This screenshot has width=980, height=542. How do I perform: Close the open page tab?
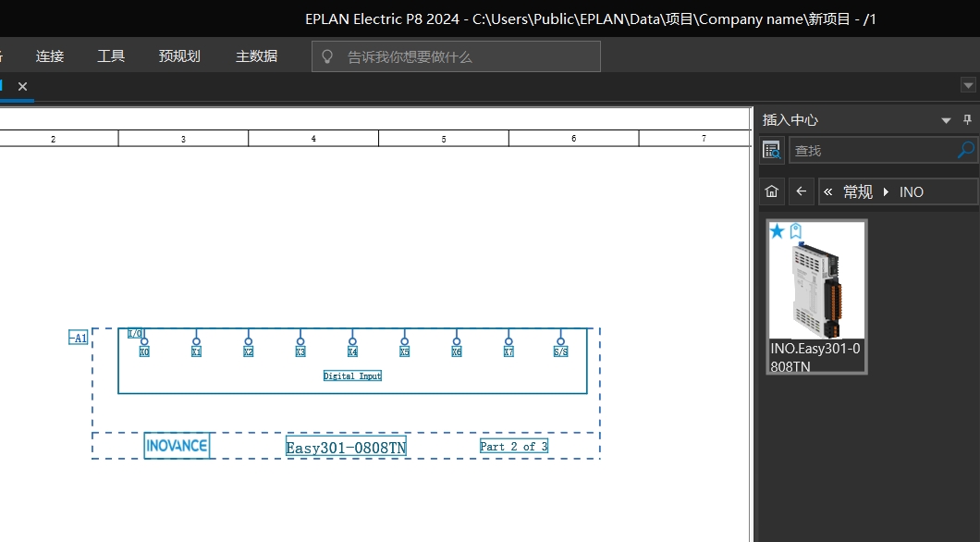click(23, 86)
